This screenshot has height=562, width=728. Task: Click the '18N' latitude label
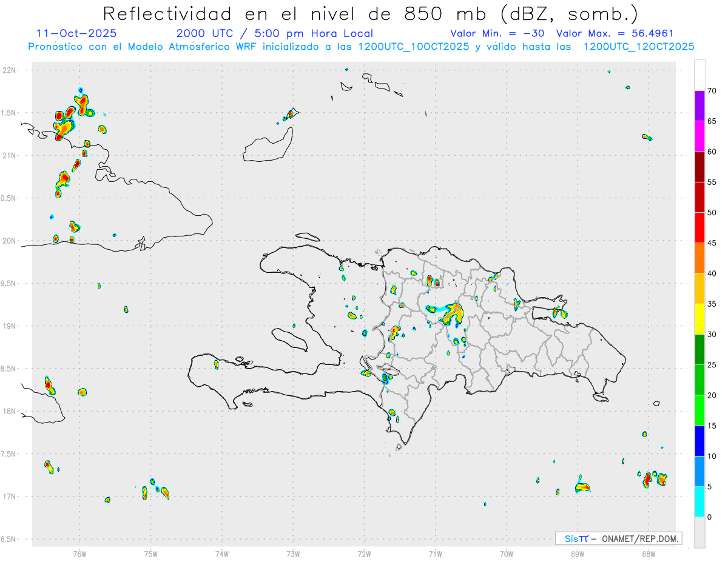[x=10, y=411]
